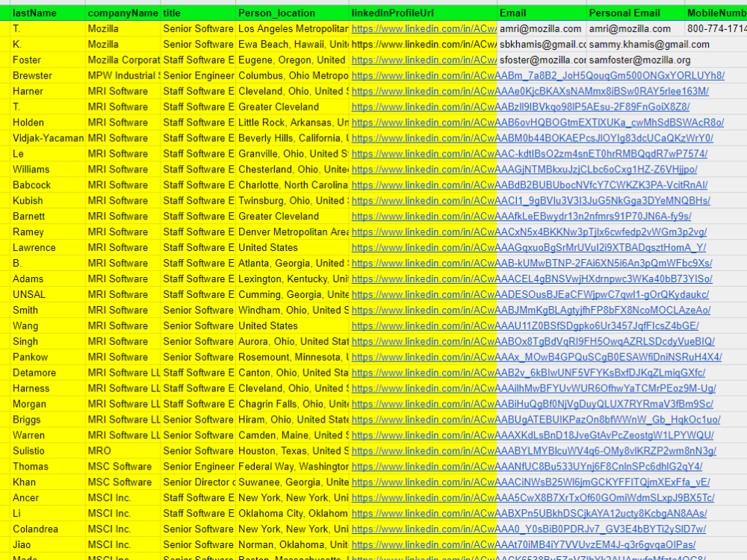Select location cell Oklahoma City, Oklahoma
Image resolution: width=747 pixels, height=560 pixels.
(x=293, y=514)
